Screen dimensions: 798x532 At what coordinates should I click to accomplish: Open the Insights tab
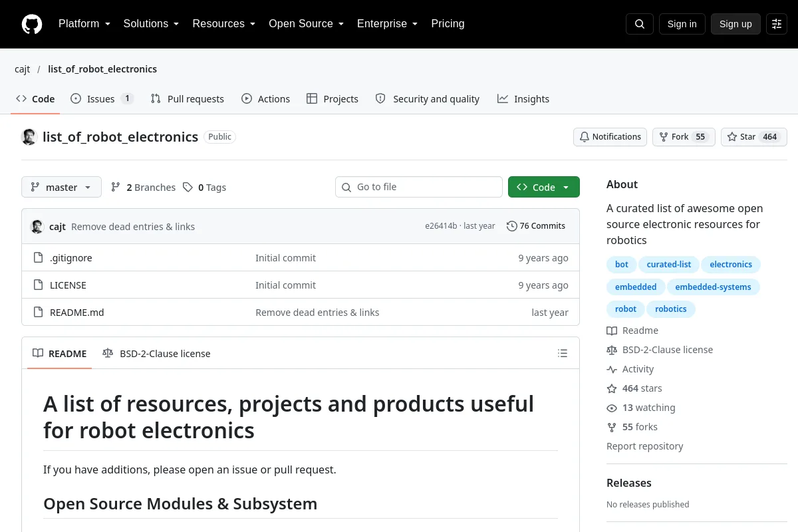(x=523, y=99)
